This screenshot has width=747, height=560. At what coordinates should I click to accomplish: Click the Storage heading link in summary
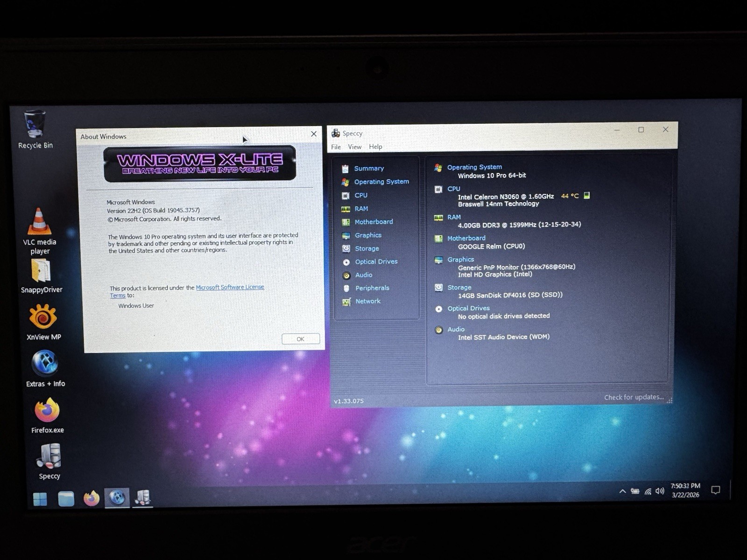point(459,287)
